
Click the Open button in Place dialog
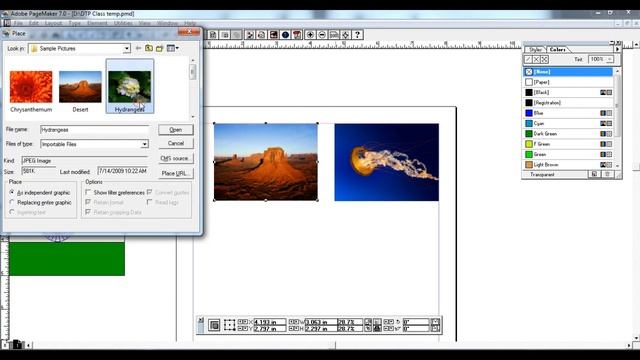click(176, 130)
